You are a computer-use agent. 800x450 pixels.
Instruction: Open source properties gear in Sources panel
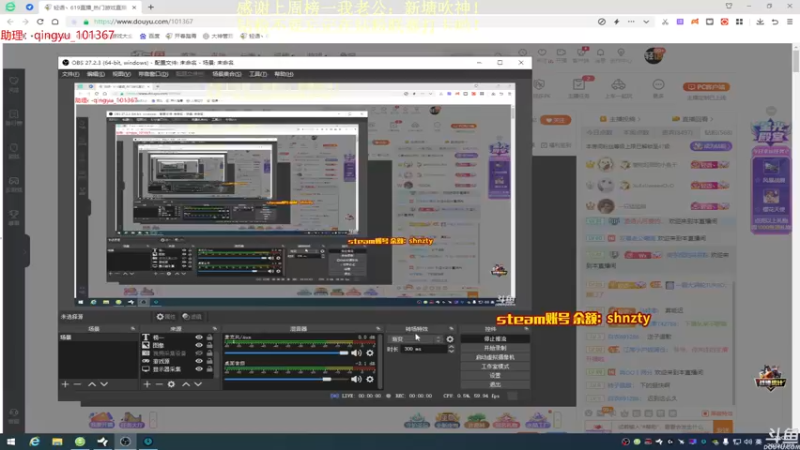coord(171,384)
